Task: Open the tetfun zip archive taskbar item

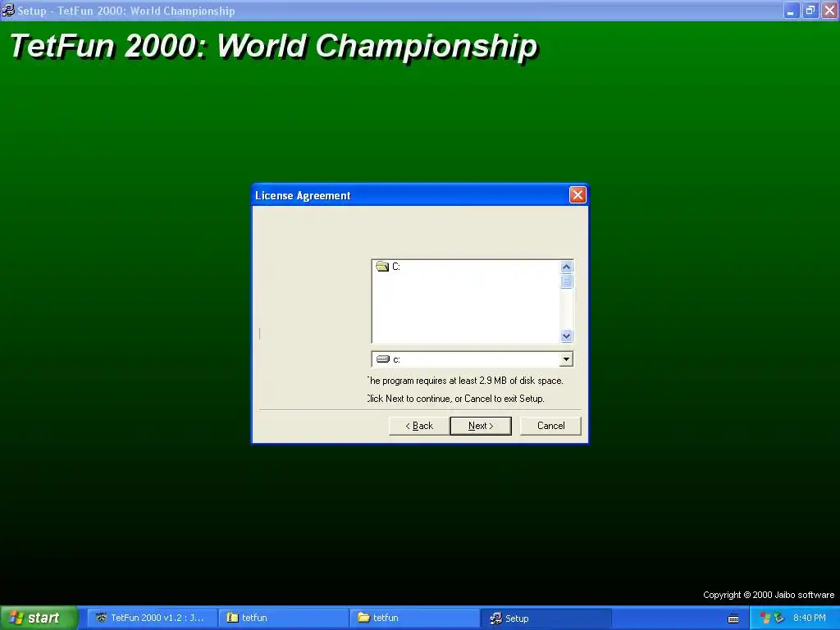Action: [283, 618]
